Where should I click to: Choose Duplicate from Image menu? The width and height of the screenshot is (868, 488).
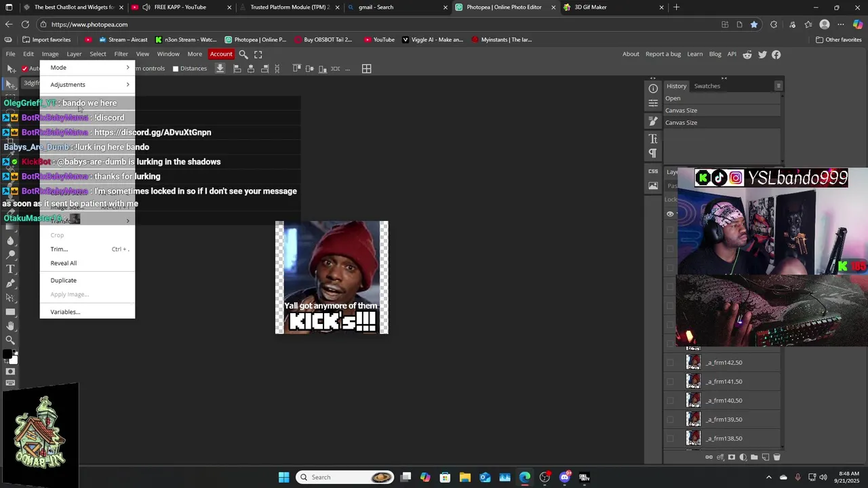pos(87,281)
